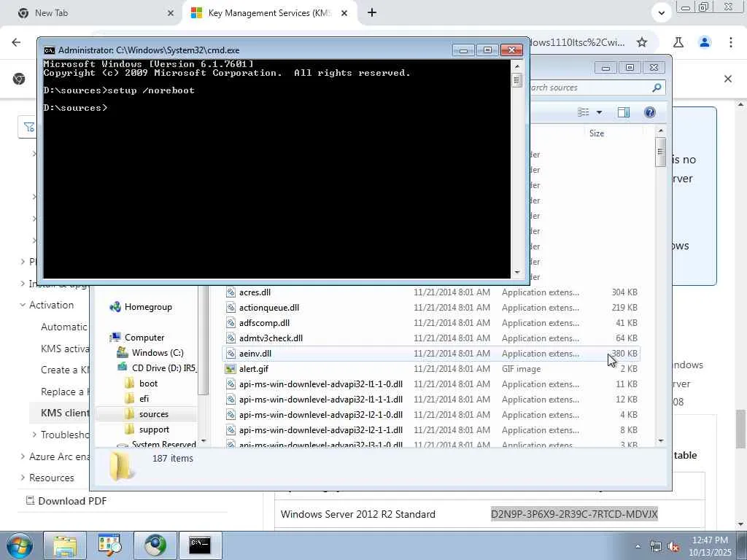Expand the Azure Arc sidebar section

coord(23,456)
